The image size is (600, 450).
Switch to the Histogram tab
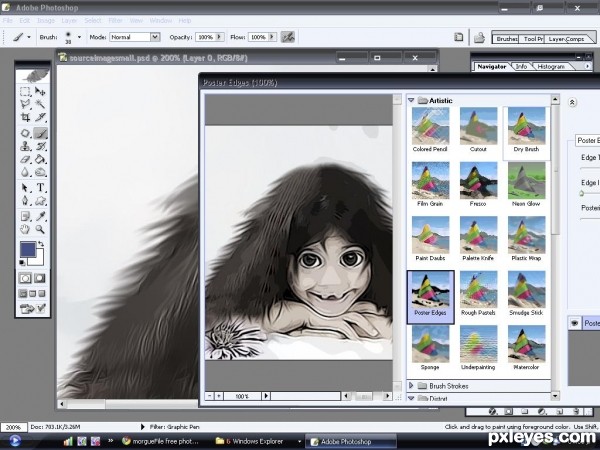pos(551,67)
